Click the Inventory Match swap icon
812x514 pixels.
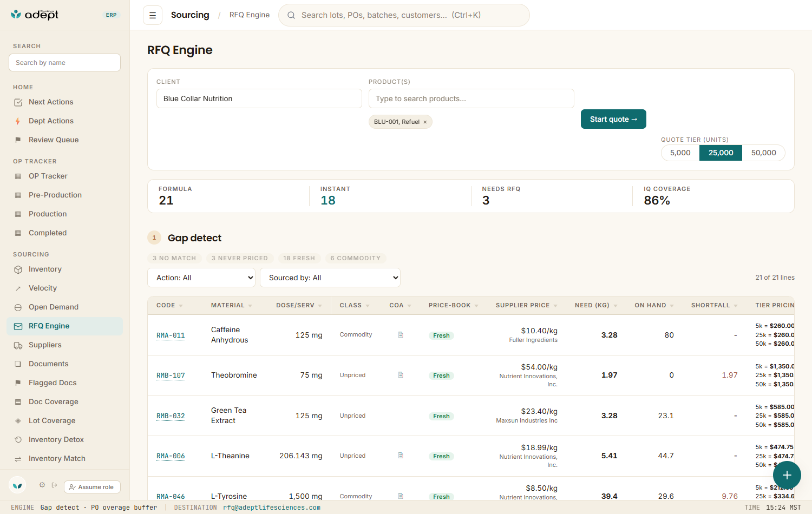point(18,459)
